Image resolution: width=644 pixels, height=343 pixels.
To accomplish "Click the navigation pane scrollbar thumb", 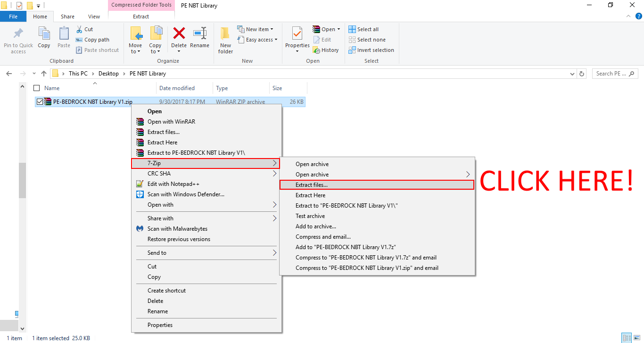I will click(x=22, y=181).
